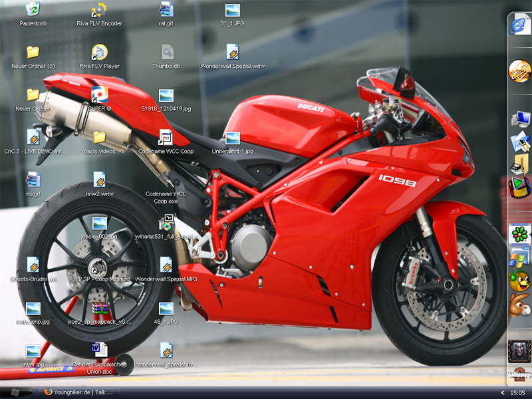Select the winamp531_full installer icon

click(x=166, y=223)
